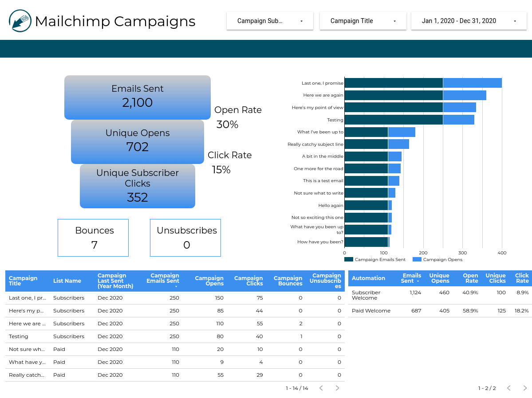Select the Testing row in campaign table
This screenshot has width=532, height=398.
coord(133,336)
